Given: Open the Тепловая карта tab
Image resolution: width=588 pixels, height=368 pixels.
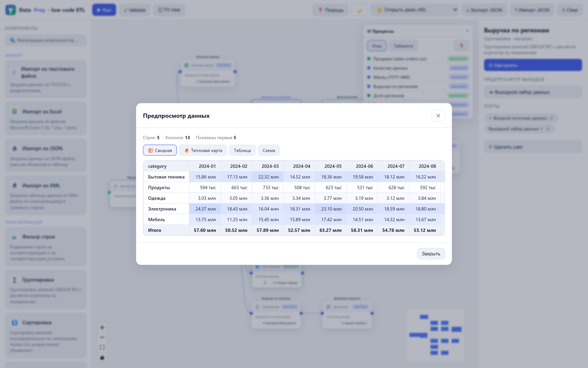Looking at the screenshot, I should [203, 150].
